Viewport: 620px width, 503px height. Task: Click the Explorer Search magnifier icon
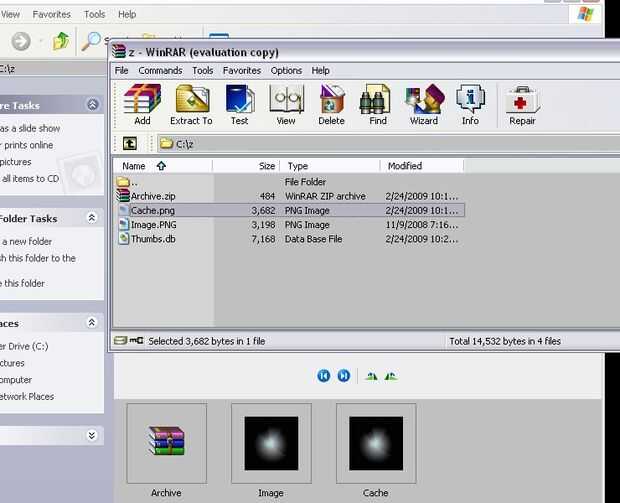click(91, 41)
